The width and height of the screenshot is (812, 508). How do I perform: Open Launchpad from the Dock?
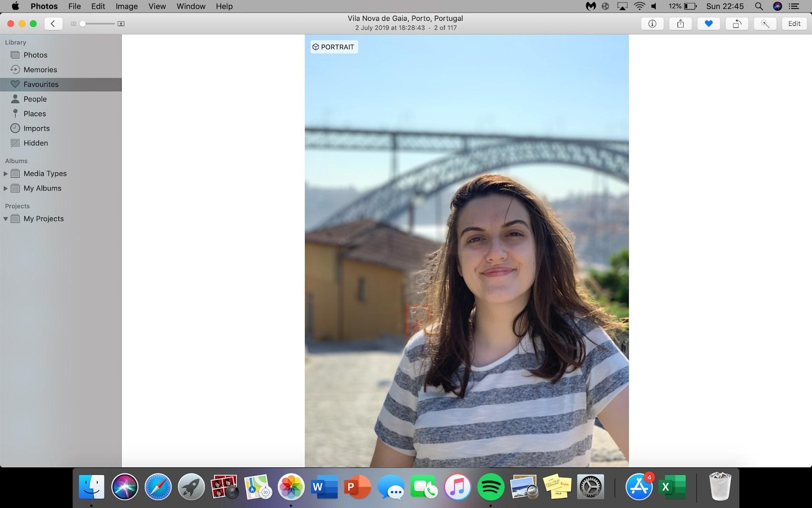point(191,488)
